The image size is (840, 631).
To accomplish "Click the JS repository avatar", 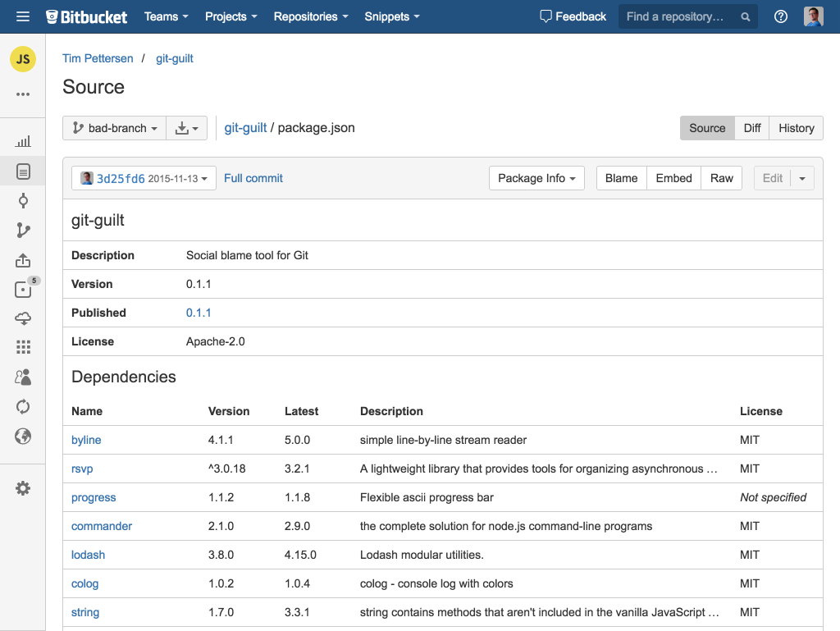I will pos(23,59).
